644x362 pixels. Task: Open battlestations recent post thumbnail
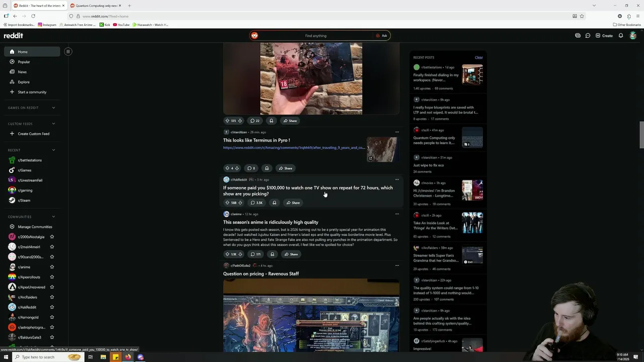point(472,75)
